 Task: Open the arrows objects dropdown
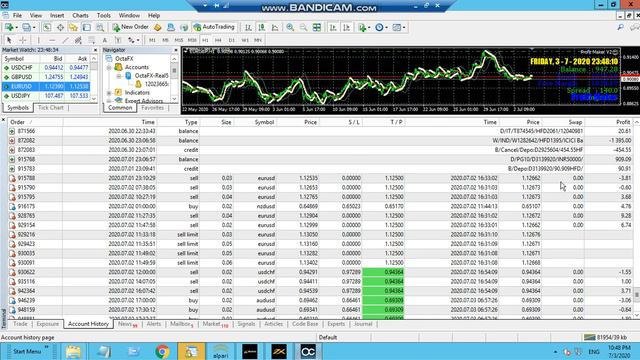coord(133,40)
